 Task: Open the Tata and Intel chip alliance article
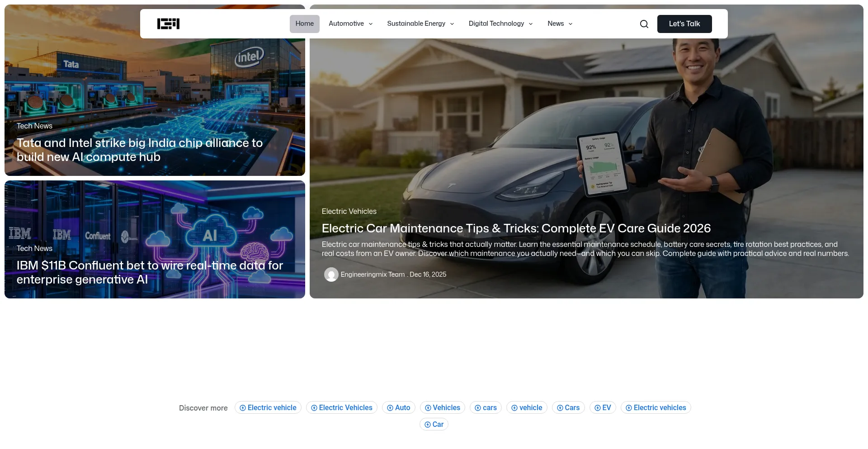[x=139, y=150]
